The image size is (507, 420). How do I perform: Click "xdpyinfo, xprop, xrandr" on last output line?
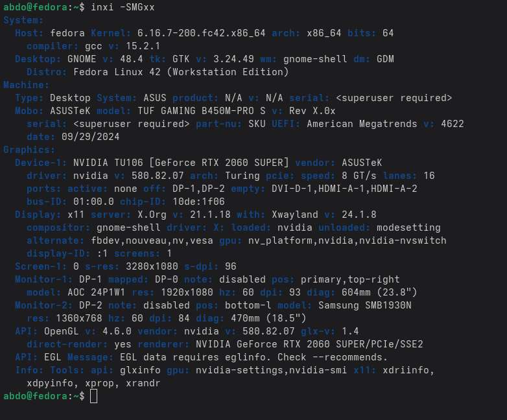coord(93,383)
